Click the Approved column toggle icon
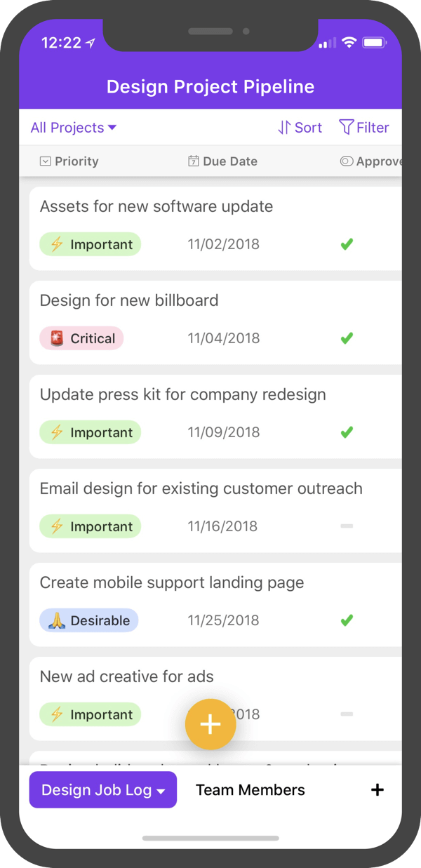This screenshot has height=868, width=421. point(347,161)
